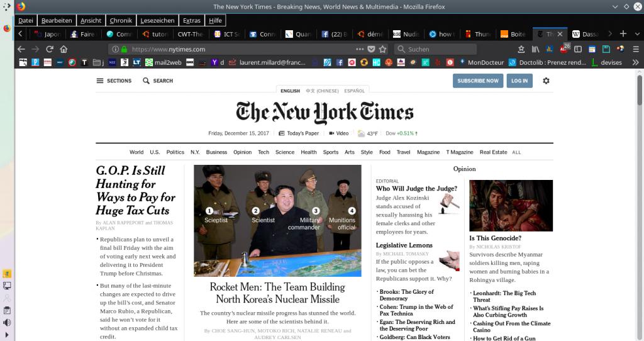Open volume control in desktop panel

7,323
